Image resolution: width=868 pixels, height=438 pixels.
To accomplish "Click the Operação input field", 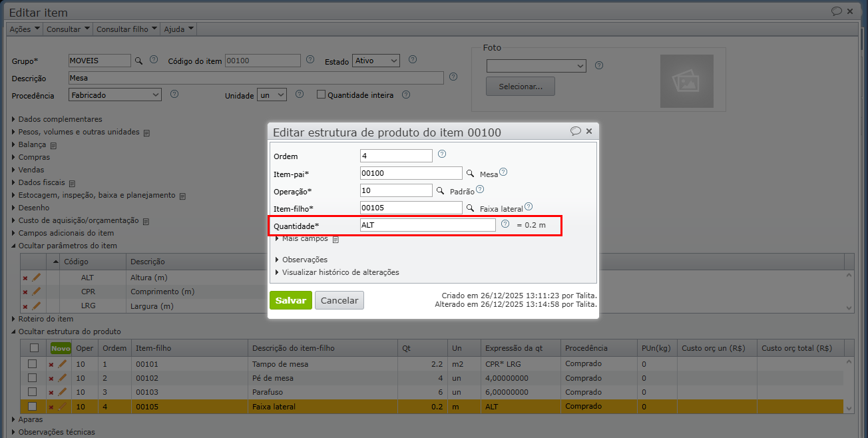I will (396, 190).
